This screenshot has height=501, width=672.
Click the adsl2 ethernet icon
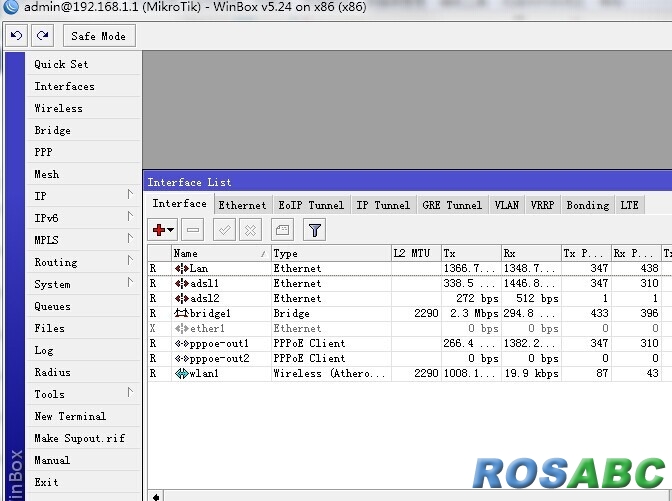coord(181,299)
